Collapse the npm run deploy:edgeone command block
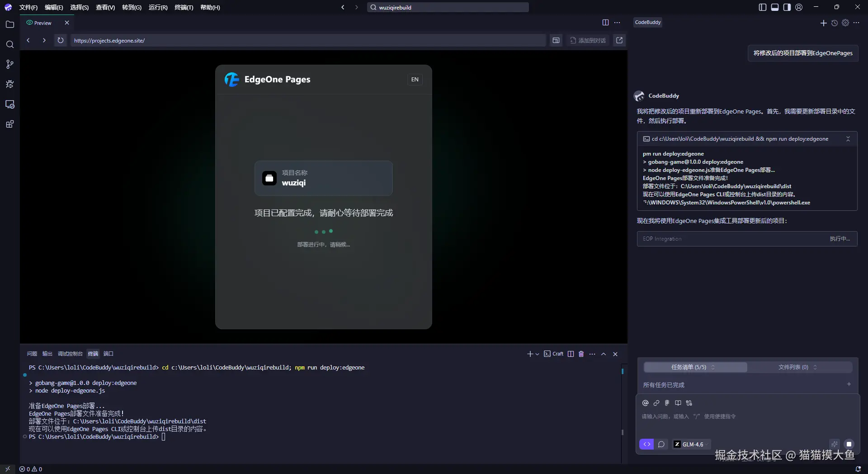 coord(848,139)
